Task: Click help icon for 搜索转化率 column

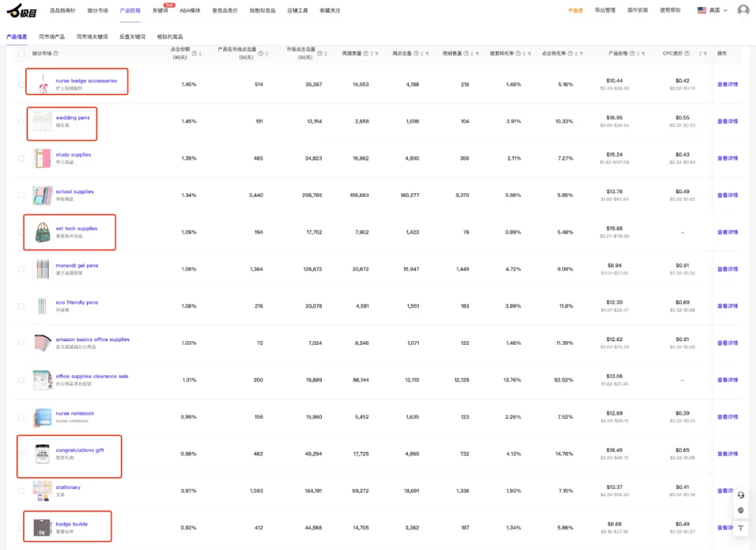Action: pyautogui.click(x=518, y=53)
